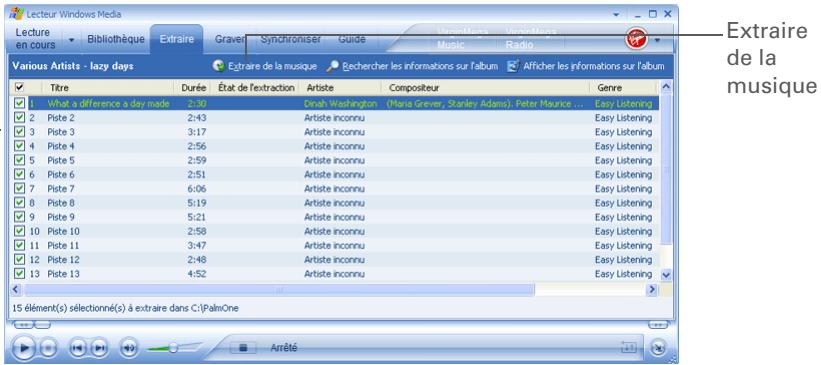Open the Guide tab
This screenshot has height=365, width=821.
coord(352,39)
